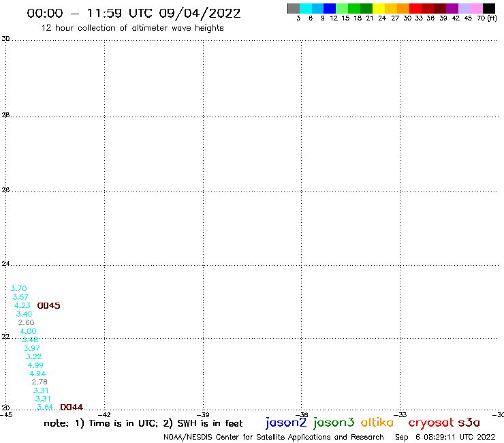
Task: Click the orange swatch in the color scale
Action: (403, 8)
